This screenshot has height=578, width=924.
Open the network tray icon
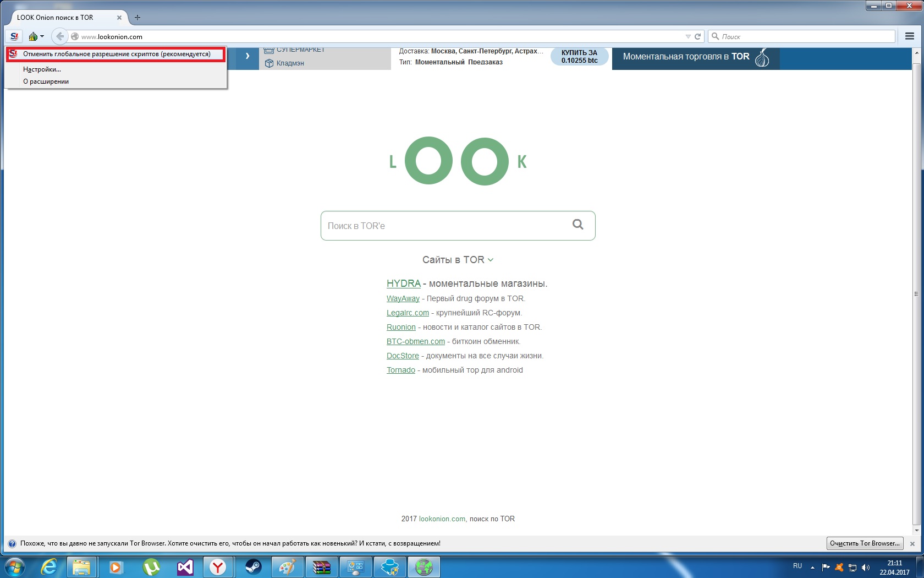coord(853,567)
